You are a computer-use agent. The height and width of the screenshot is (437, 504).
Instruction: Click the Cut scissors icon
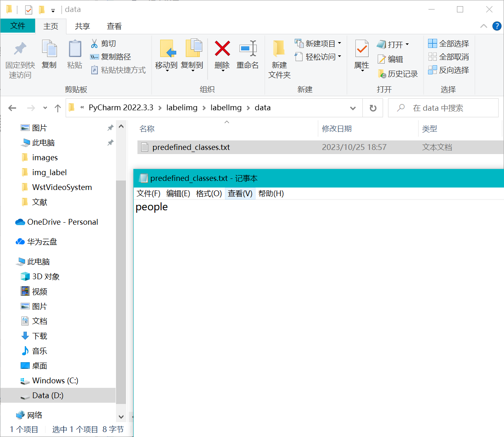tap(95, 43)
